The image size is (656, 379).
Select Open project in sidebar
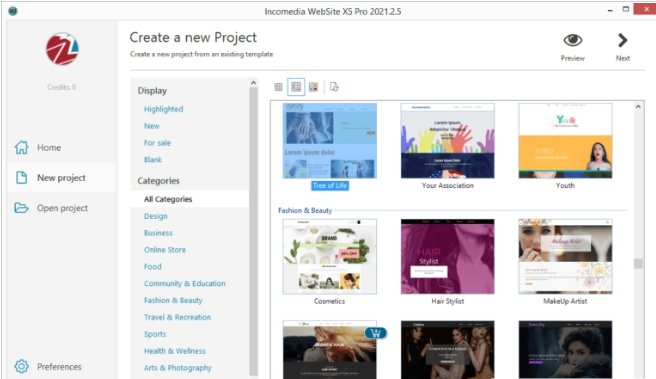(x=62, y=208)
